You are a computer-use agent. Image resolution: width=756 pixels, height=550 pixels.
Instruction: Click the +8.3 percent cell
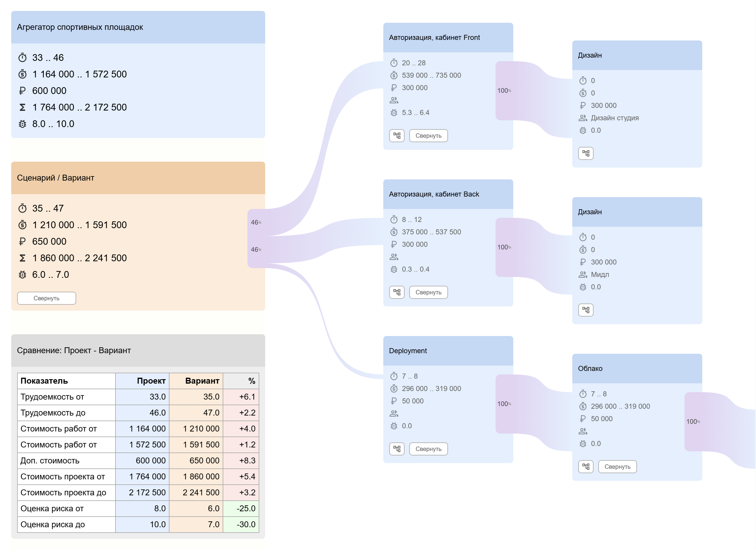241,461
